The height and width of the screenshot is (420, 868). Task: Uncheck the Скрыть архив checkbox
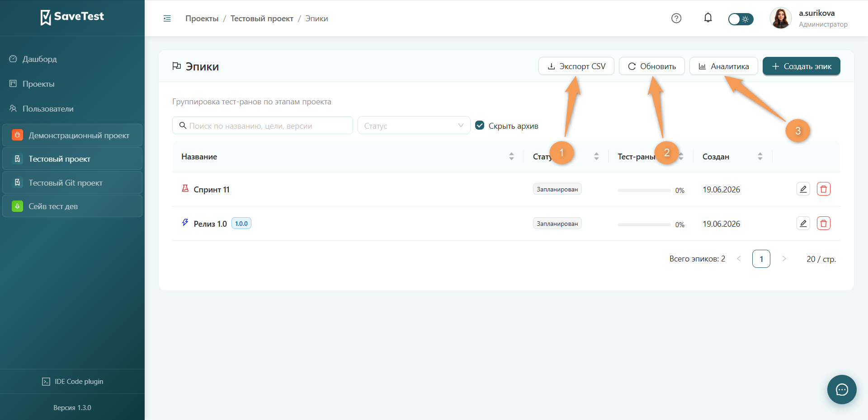point(480,126)
